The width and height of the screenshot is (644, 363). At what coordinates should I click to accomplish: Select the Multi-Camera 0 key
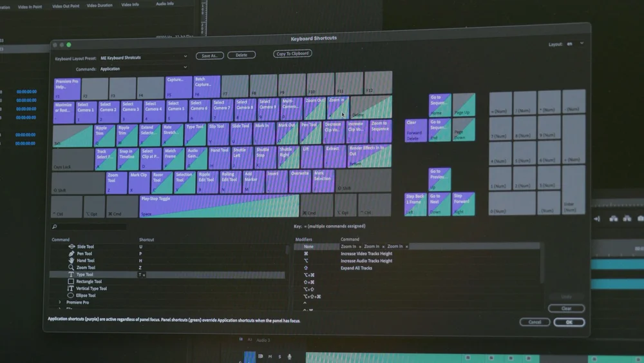291,108
